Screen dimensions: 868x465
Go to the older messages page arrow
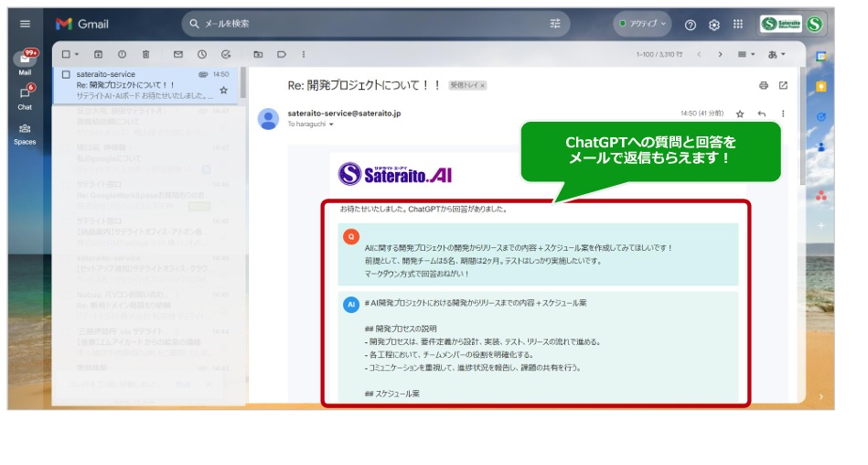coord(720,54)
